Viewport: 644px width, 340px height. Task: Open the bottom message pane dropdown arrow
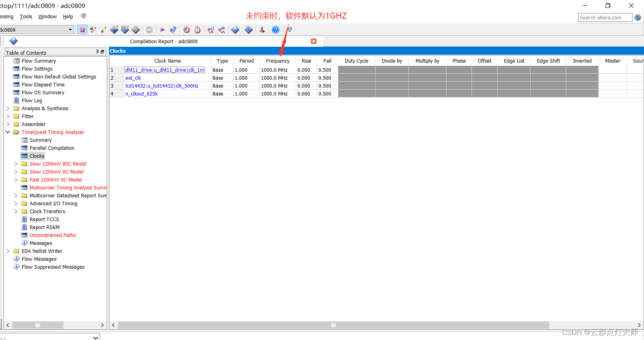pyautogui.click(x=95, y=337)
